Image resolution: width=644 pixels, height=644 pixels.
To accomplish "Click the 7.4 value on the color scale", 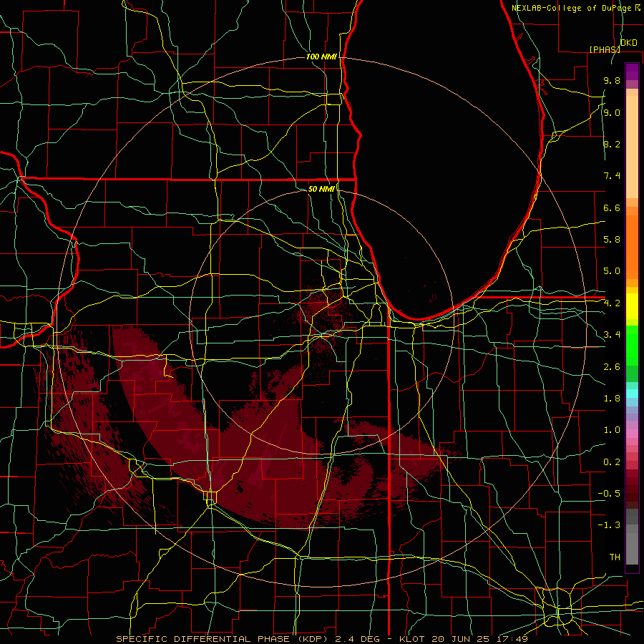I will 612,176.
